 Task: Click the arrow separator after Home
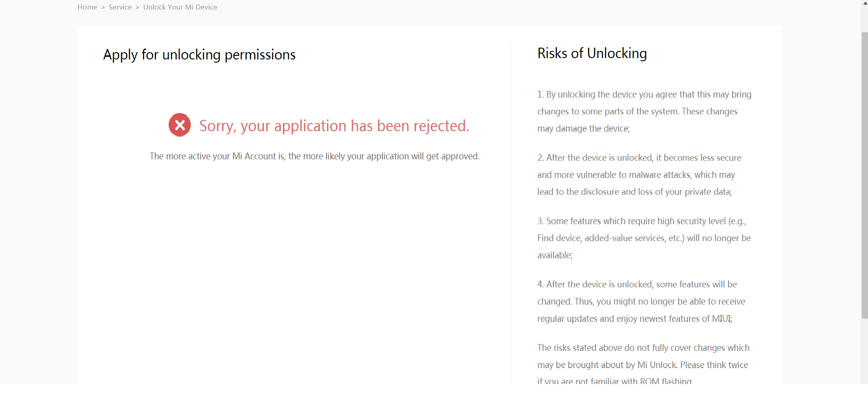pyautogui.click(x=103, y=7)
